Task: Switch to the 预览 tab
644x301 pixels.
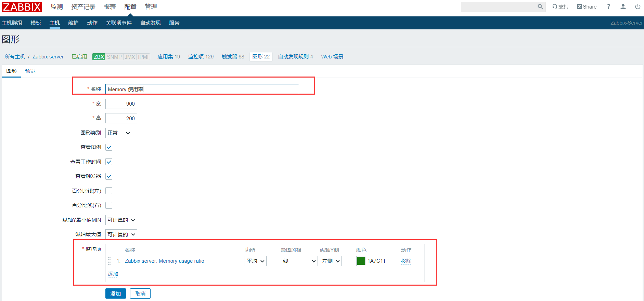Action: point(30,71)
